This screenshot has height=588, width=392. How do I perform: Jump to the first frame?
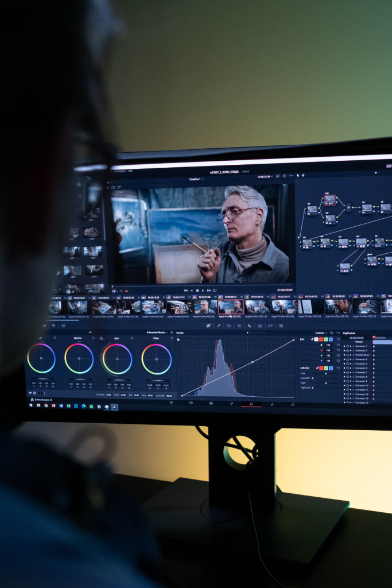click(185, 290)
